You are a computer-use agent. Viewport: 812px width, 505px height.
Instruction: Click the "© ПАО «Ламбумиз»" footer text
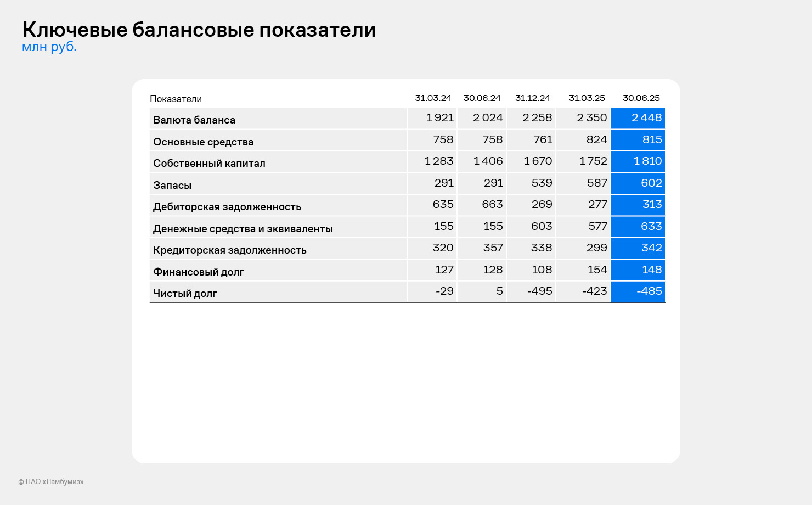tap(50, 482)
